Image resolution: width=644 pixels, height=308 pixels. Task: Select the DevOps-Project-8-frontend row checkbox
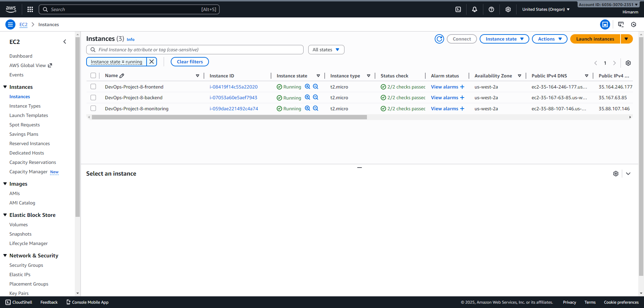click(x=93, y=86)
